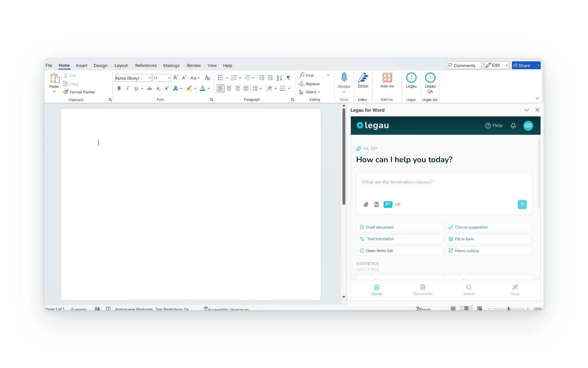Viewport: 588px width, 368px height.
Task: Start Dictate with the microphone icon
Action: [x=344, y=78]
